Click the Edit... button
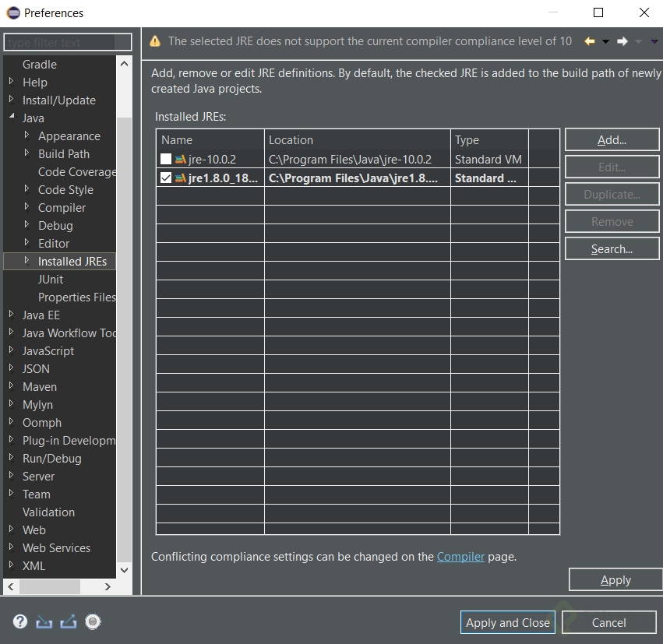The image size is (663, 644). (612, 167)
